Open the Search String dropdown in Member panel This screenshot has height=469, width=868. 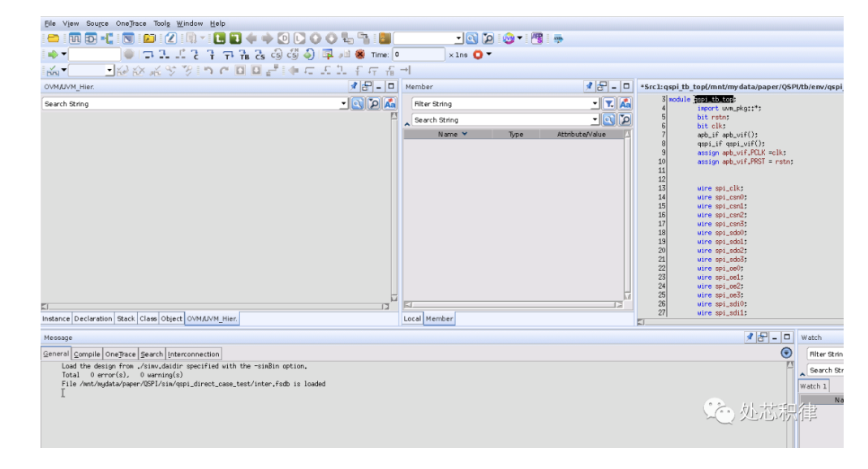click(595, 119)
